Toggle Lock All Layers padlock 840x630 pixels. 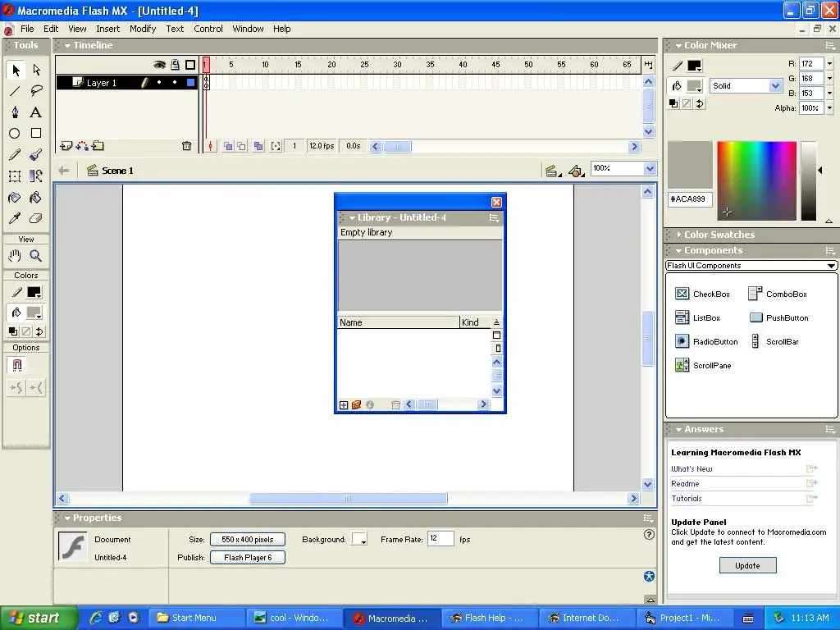[175, 65]
